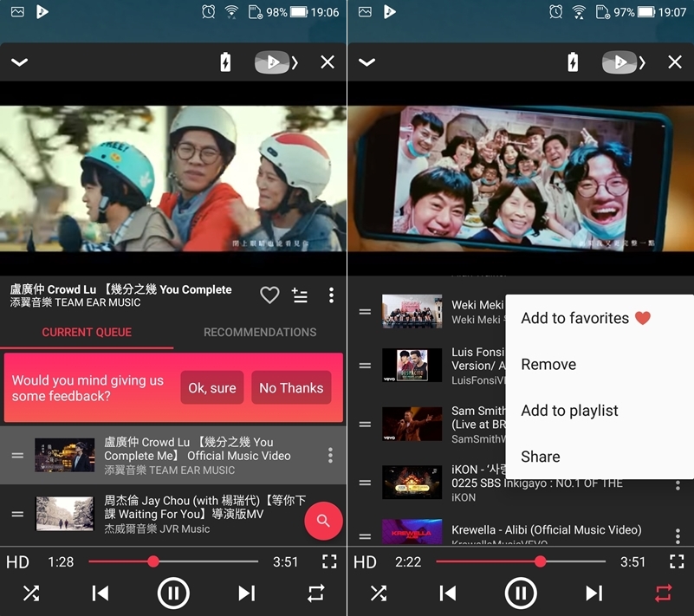Tap the Wi-Fi icon in right status bar
This screenshot has height=616, width=694.
click(579, 12)
